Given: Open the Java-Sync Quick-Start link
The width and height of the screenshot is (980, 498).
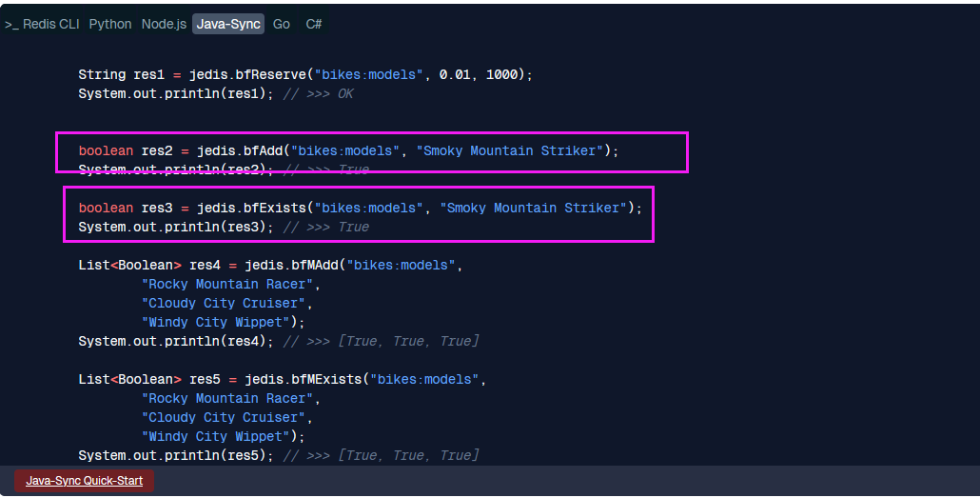Looking at the screenshot, I should point(85,481).
